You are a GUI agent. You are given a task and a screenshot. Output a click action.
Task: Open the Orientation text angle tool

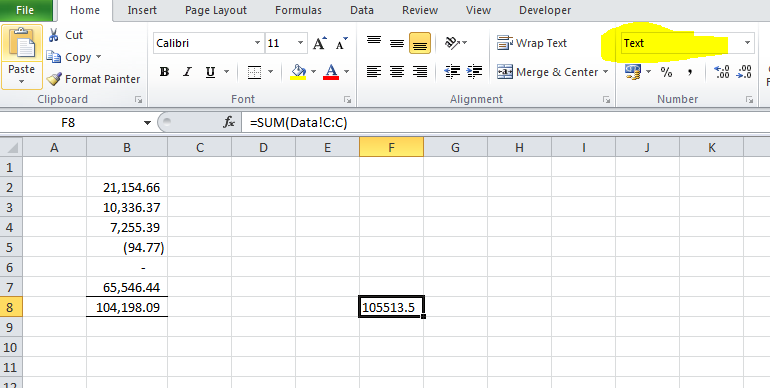(x=451, y=43)
